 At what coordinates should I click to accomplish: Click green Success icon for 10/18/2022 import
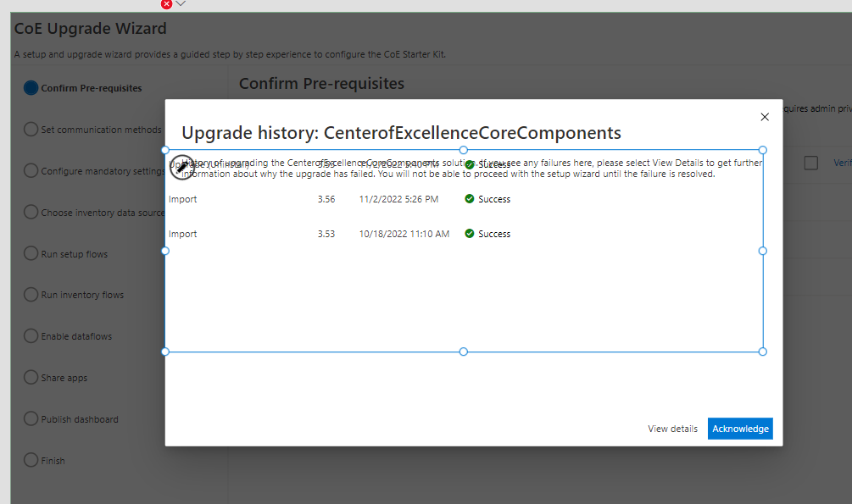point(469,234)
